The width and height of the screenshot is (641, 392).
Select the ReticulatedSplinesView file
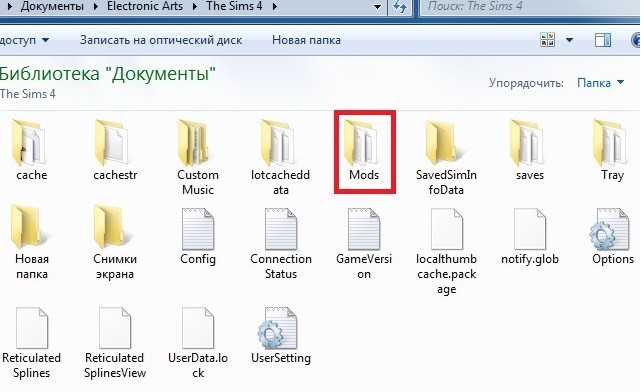(115, 343)
